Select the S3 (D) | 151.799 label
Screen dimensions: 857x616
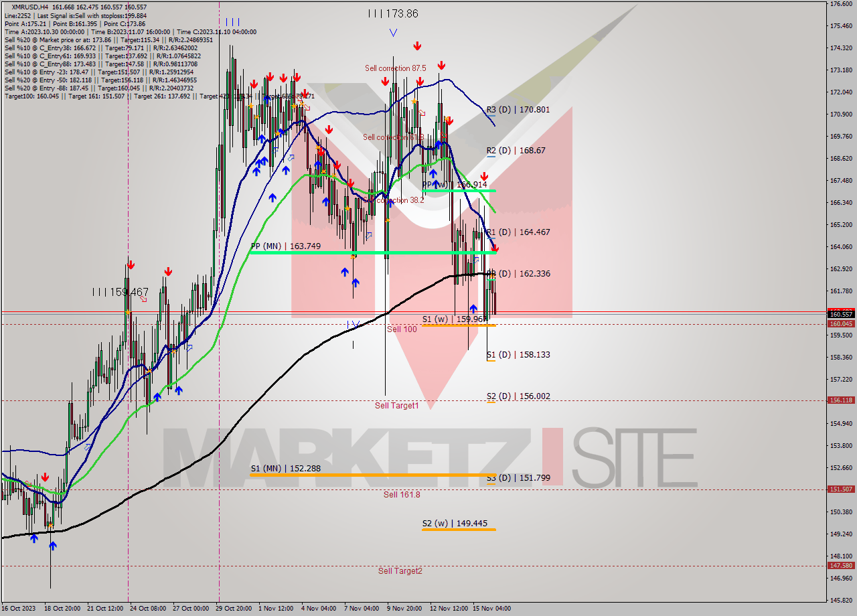pos(518,478)
